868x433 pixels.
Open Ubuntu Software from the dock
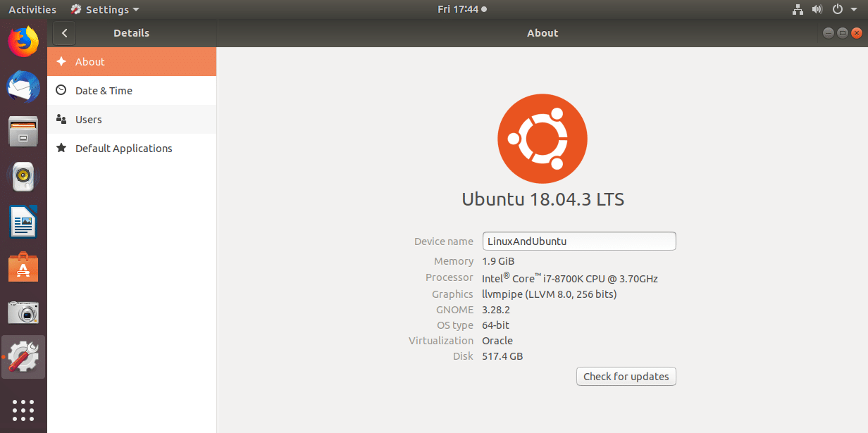click(23, 266)
